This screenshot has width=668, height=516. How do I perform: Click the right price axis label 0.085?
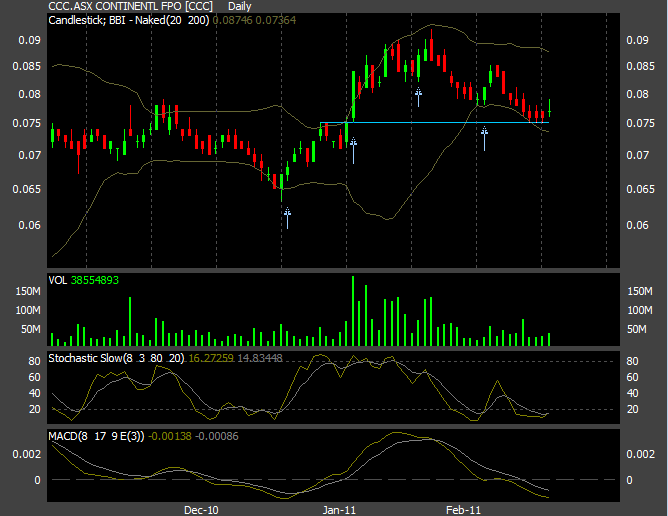pyautogui.click(x=640, y=66)
